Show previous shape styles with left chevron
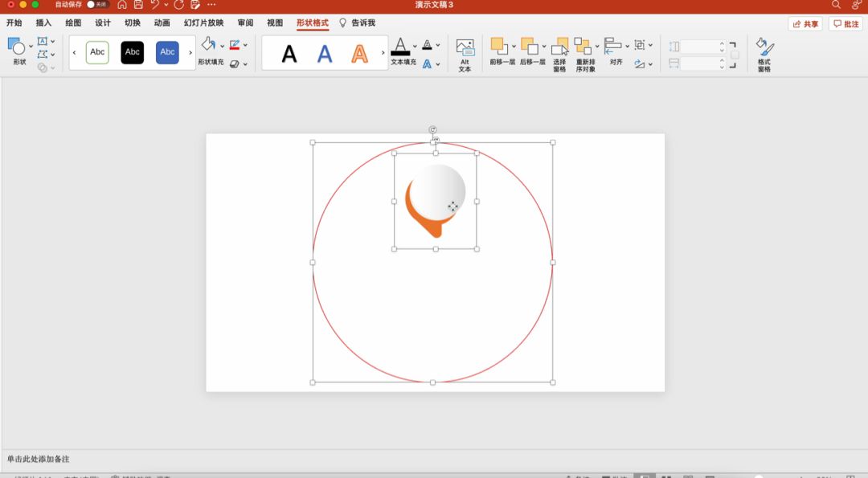The height and width of the screenshot is (478, 868). click(x=75, y=52)
